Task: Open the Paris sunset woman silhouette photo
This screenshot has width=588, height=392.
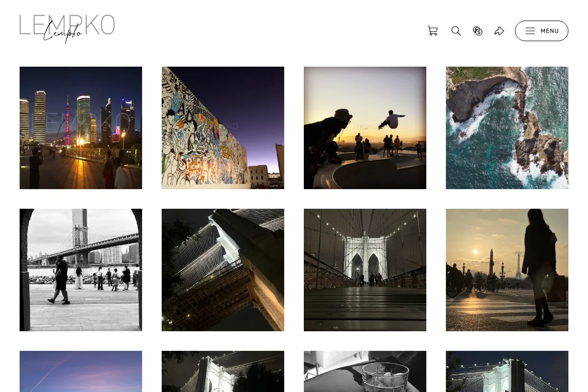Action: tap(507, 270)
